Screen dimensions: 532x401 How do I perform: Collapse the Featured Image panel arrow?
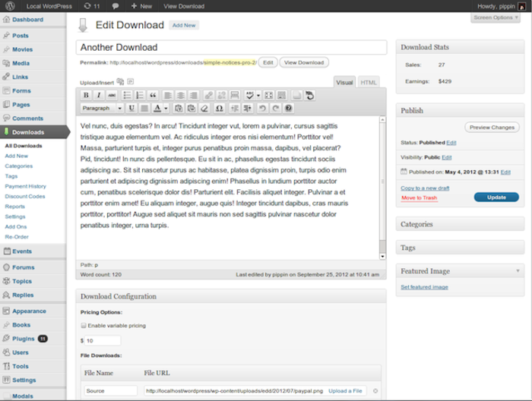[518, 270]
